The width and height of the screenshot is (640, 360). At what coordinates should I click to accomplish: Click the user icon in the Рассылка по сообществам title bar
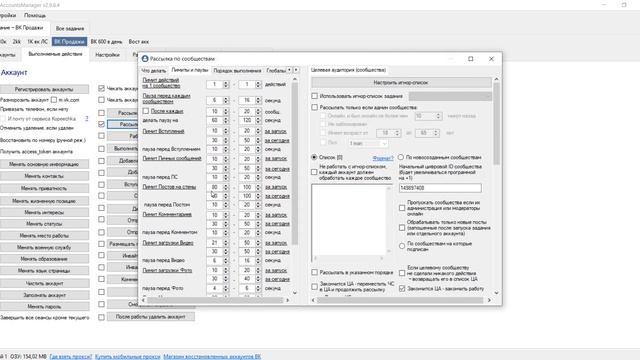pyautogui.click(x=145, y=59)
